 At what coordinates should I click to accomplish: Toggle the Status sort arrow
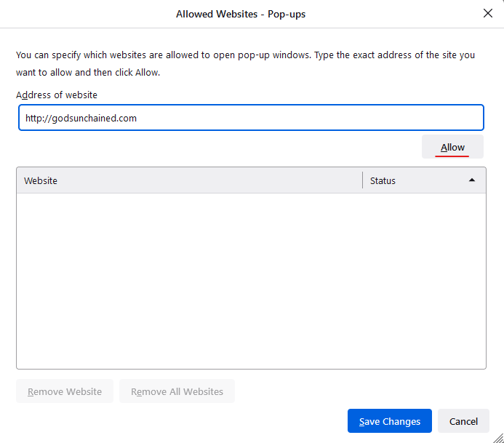pos(471,180)
